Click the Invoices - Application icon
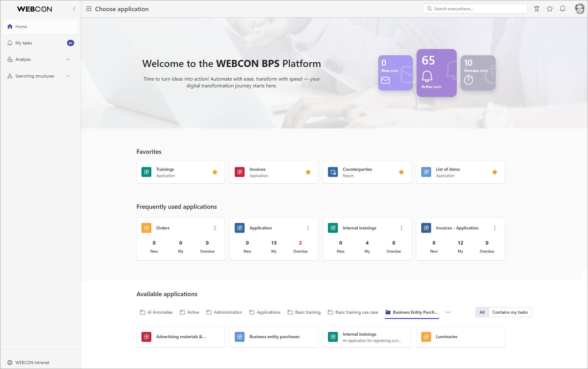588x369 pixels. [426, 228]
